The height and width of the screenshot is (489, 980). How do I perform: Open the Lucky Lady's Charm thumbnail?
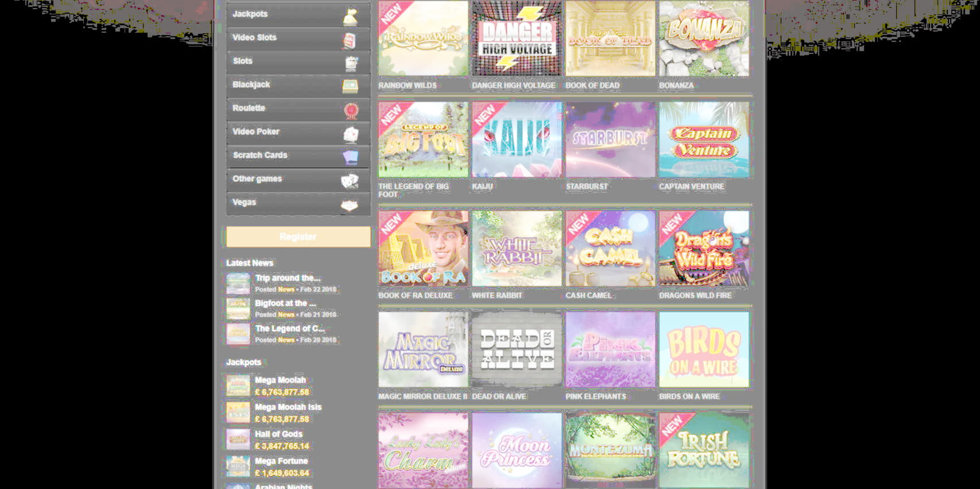coord(423,451)
